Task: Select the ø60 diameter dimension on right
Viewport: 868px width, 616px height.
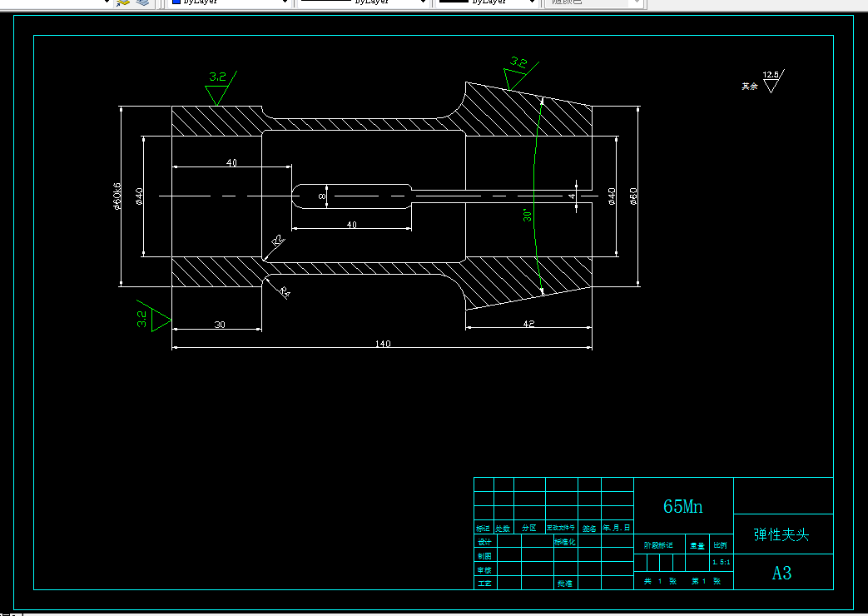Action: tap(633, 196)
